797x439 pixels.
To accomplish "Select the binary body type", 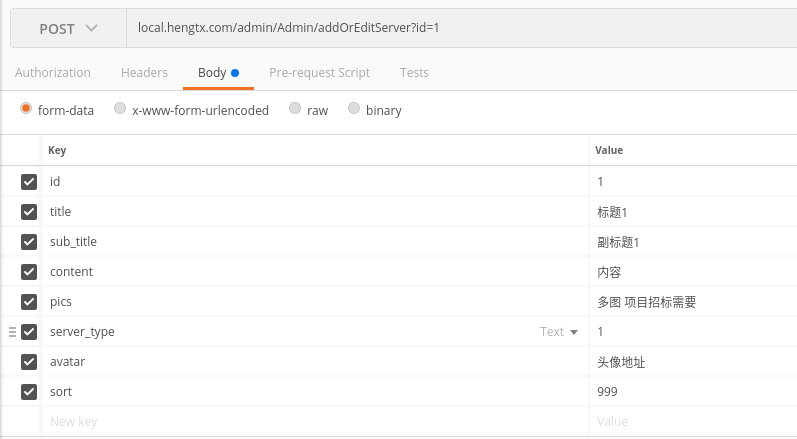I will 354,108.
